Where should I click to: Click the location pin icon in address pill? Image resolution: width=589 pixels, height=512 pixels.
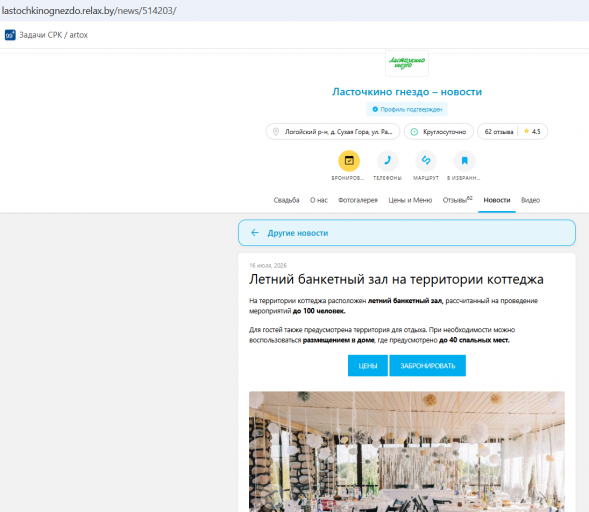[x=276, y=132]
